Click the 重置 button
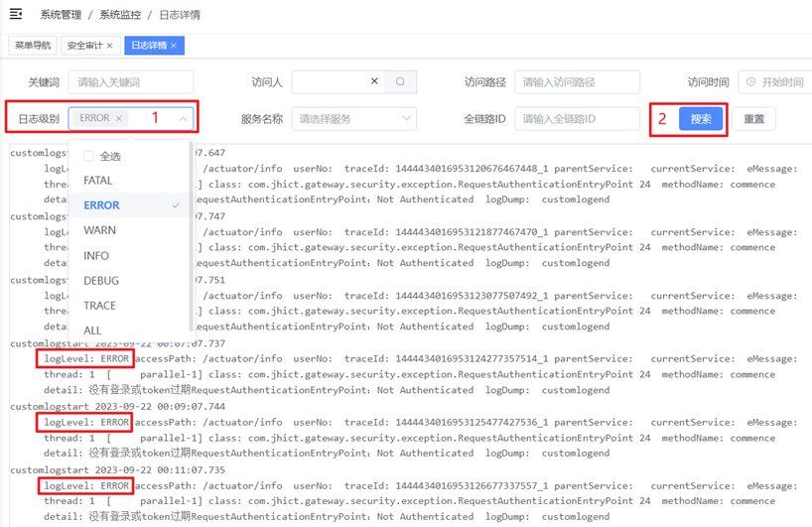812x527 pixels. coord(754,119)
